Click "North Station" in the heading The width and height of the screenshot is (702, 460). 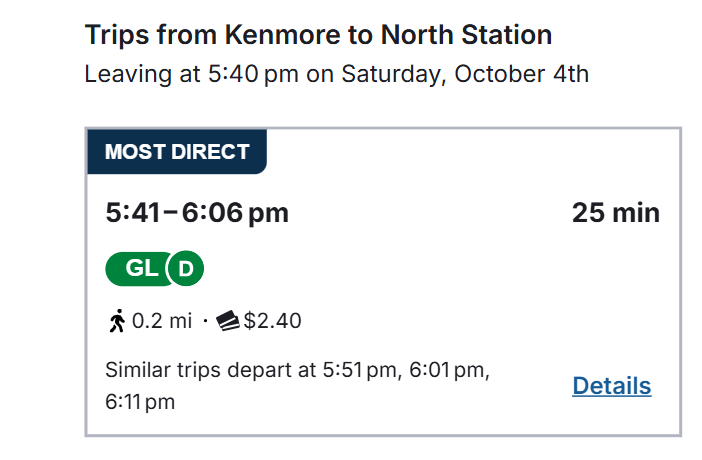(x=465, y=35)
